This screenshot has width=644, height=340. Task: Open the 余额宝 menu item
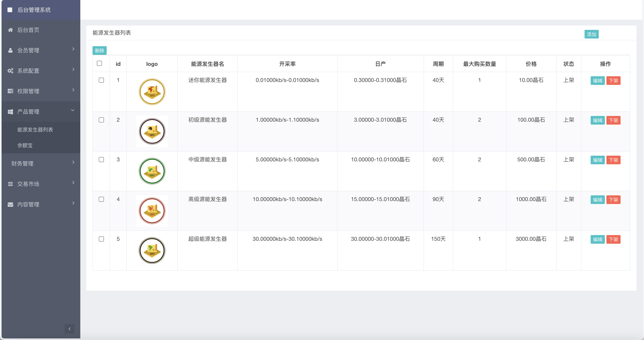pos(25,146)
